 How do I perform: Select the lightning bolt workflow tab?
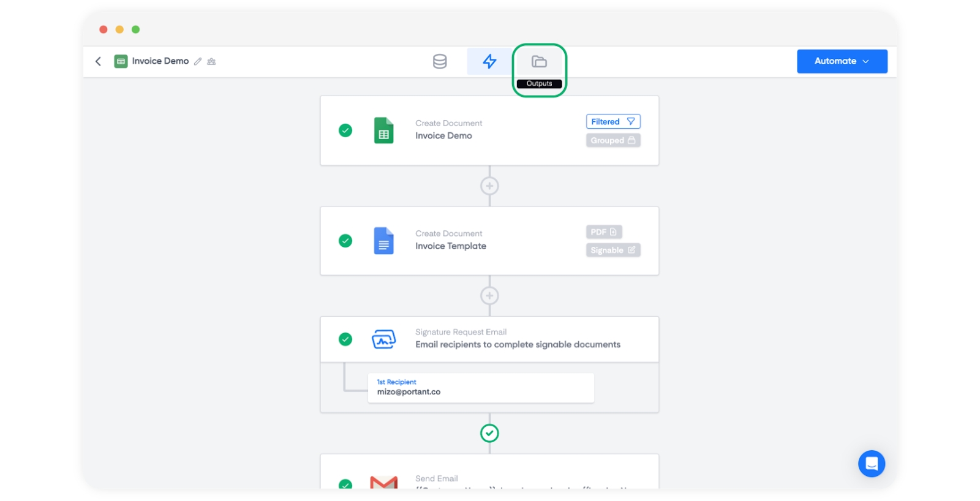coord(489,61)
